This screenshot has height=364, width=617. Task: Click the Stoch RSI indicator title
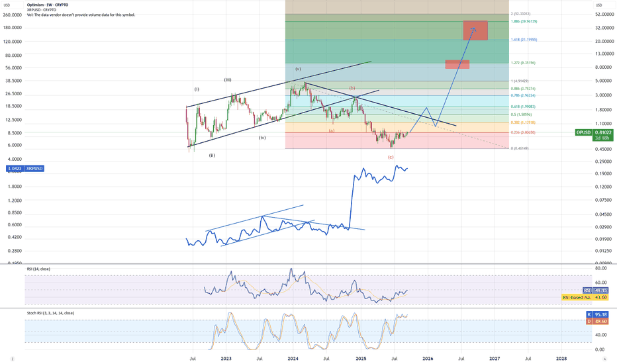50,312
